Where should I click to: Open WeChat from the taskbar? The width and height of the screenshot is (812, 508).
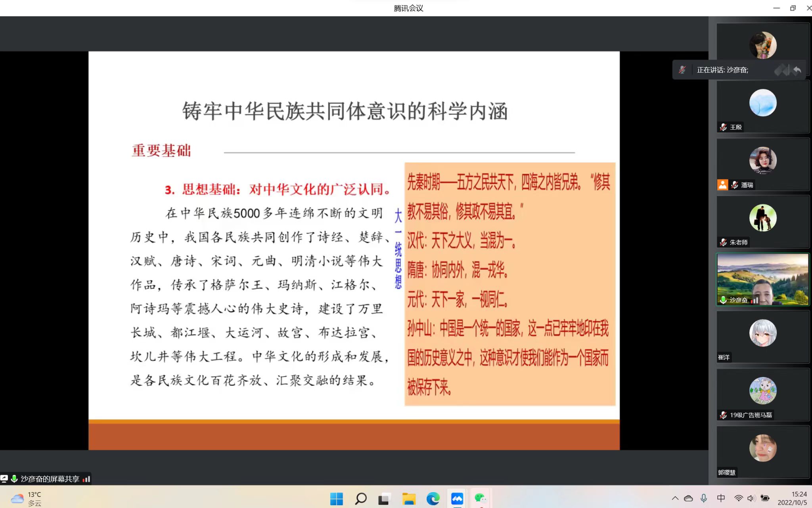(x=481, y=498)
